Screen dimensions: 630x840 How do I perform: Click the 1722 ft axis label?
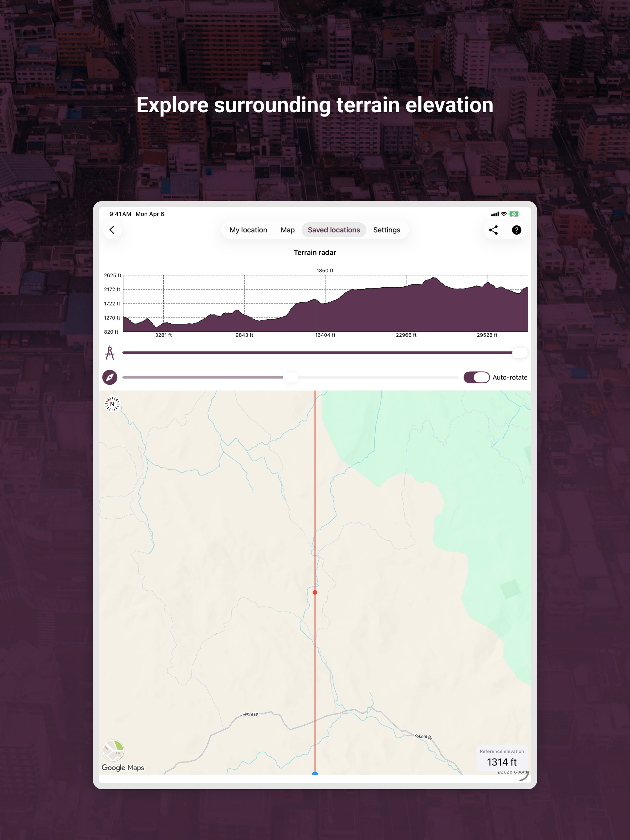click(112, 303)
